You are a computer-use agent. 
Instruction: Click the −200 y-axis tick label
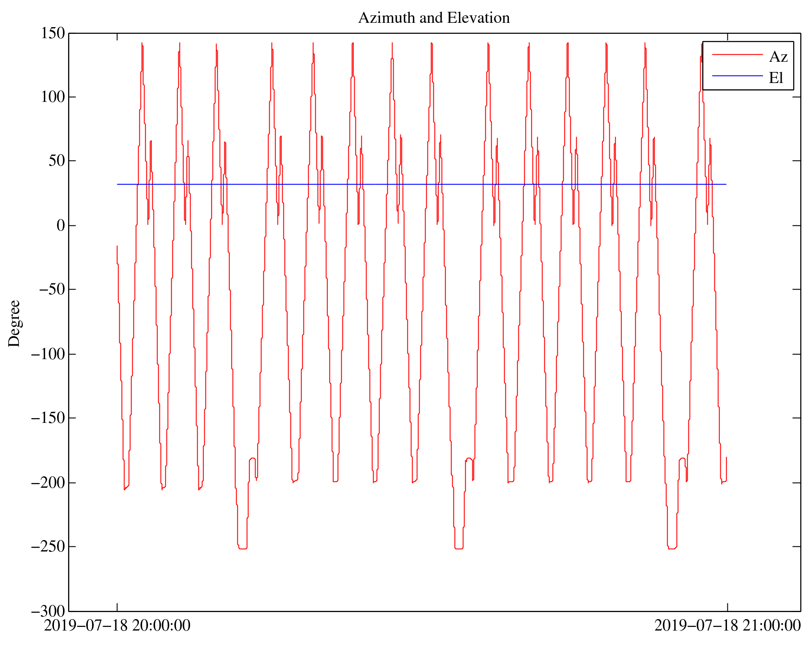[x=48, y=483]
